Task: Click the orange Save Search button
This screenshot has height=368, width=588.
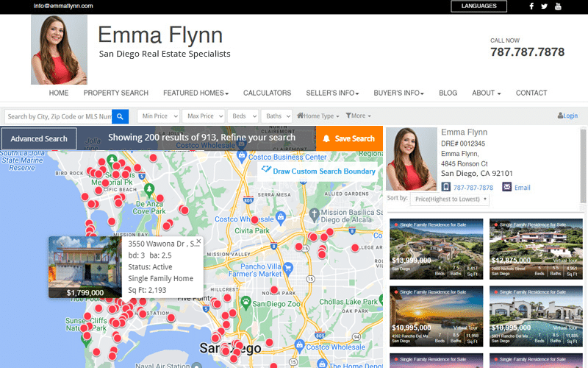Action: coord(349,138)
